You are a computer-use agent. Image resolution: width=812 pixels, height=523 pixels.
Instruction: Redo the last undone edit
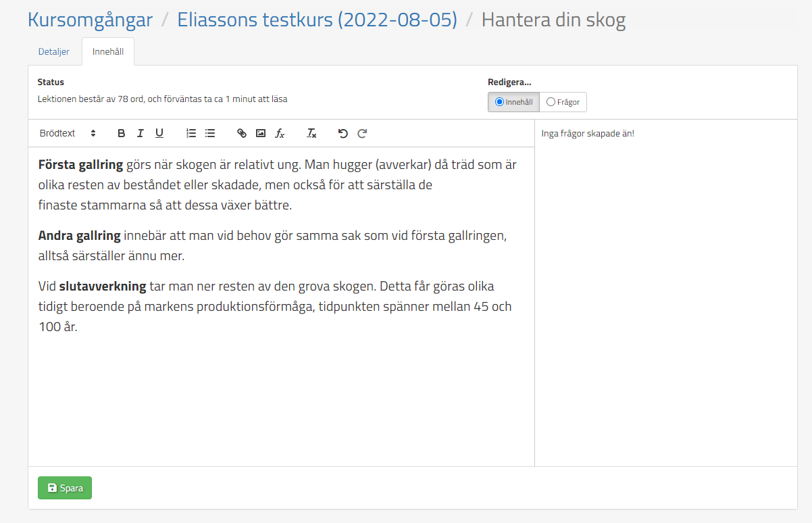pyautogui.click(x=362, y=133)
